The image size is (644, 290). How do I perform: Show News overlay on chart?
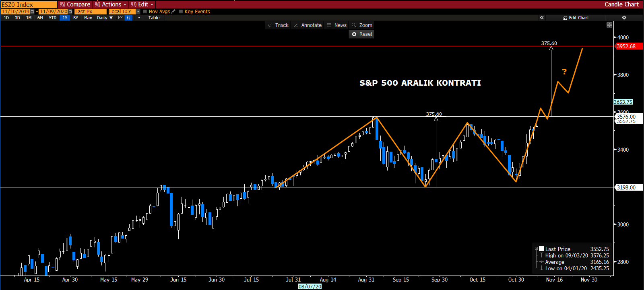coord(337,25)
